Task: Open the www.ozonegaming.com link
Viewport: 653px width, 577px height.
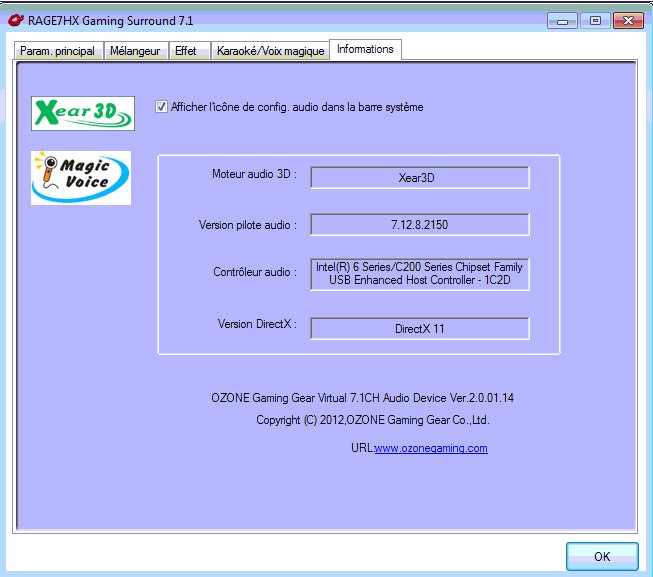Action: click(x=431, y=448)
